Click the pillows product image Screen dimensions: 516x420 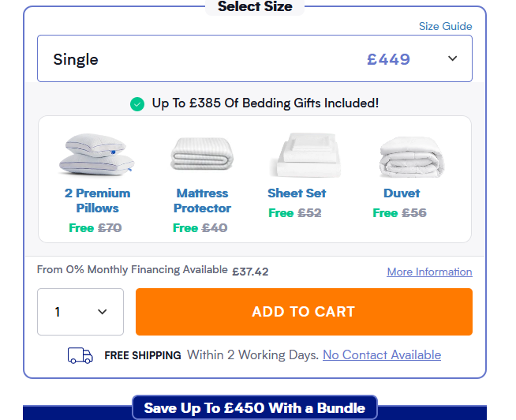(98, 154)
